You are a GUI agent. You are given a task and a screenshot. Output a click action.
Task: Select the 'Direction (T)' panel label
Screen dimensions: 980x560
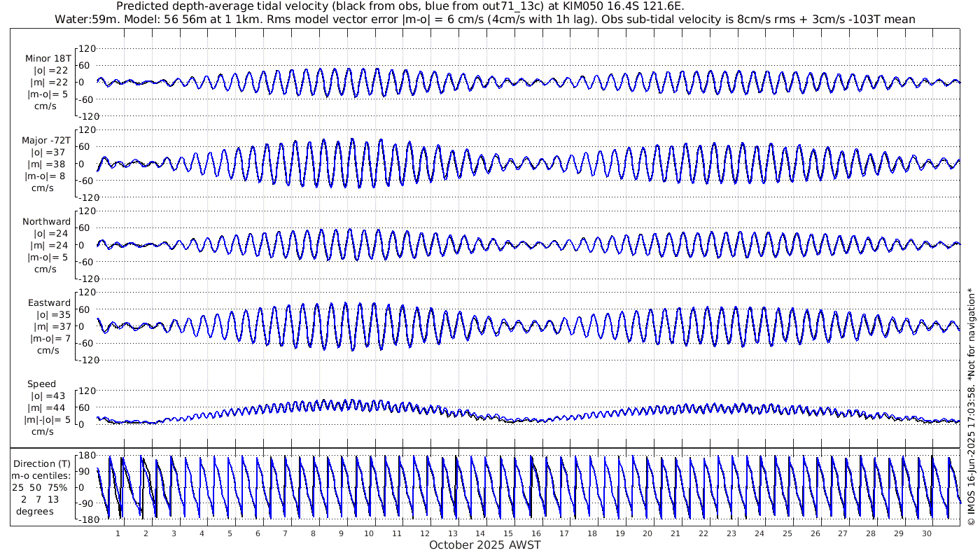coord(43,463)
